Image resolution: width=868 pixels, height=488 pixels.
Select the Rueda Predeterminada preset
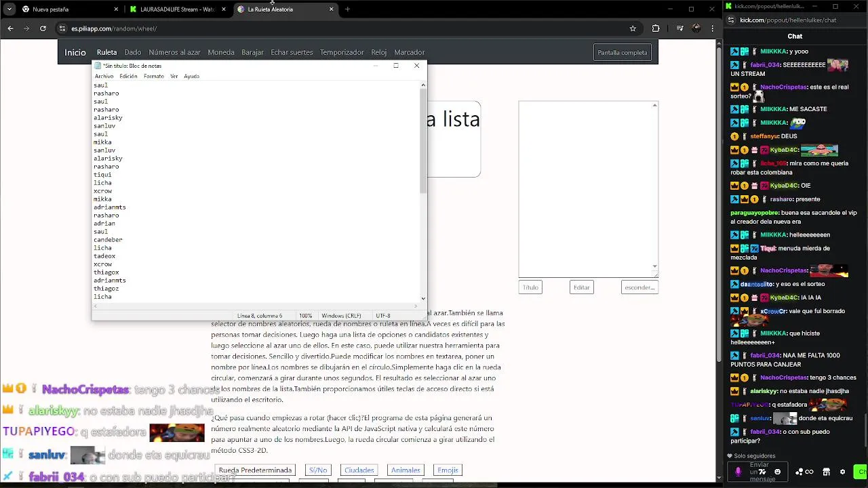click(x=255, y=470)
